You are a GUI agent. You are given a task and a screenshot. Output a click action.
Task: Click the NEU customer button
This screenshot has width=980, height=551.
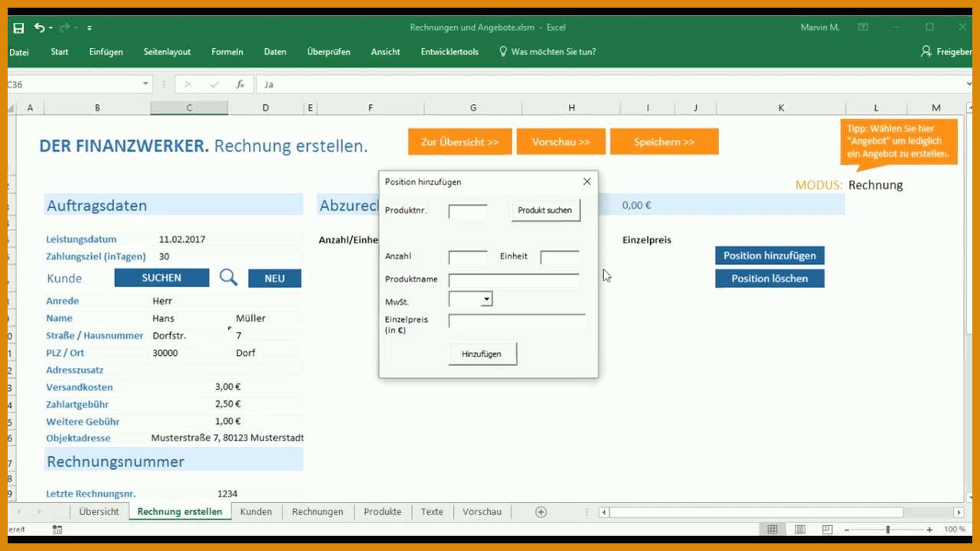coord(274,279)
